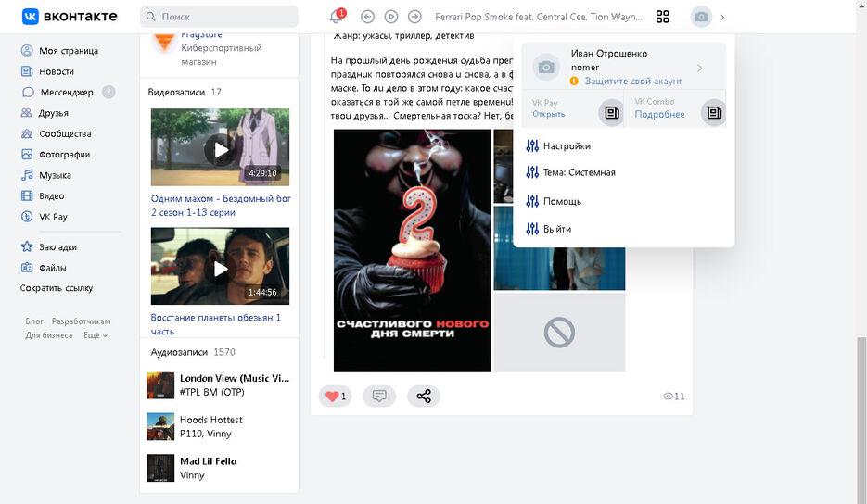Click the VK Pay card icon

tap(611, 113)
